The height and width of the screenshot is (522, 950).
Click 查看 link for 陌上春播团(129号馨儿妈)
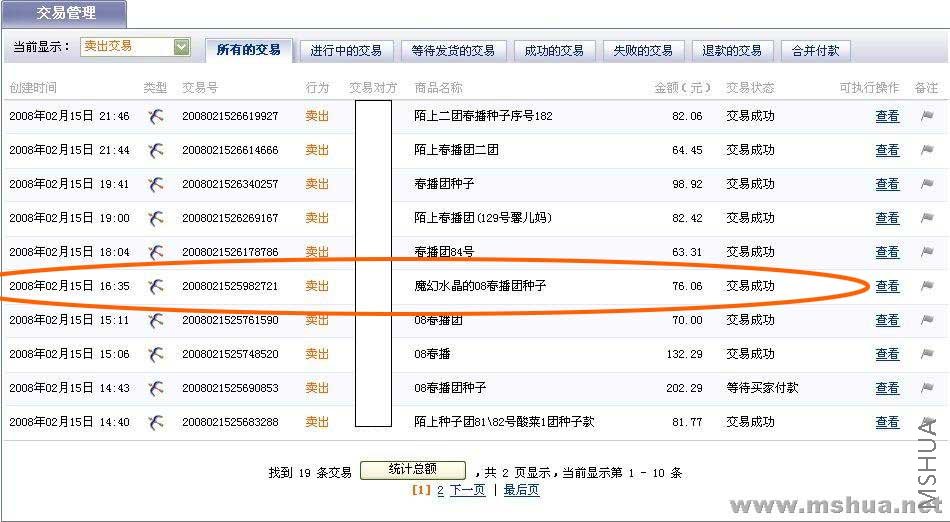[887, 218]
